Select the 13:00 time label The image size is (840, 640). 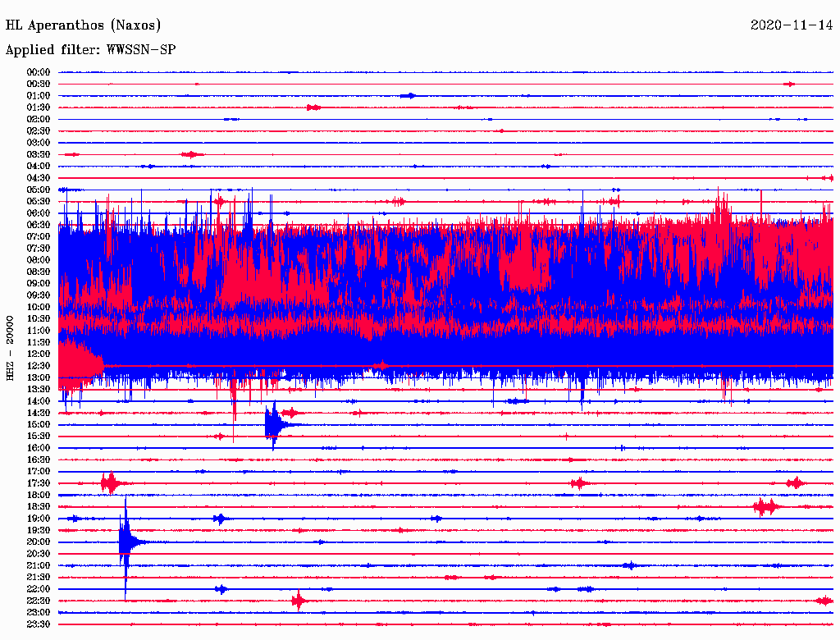tap(39, 378)
